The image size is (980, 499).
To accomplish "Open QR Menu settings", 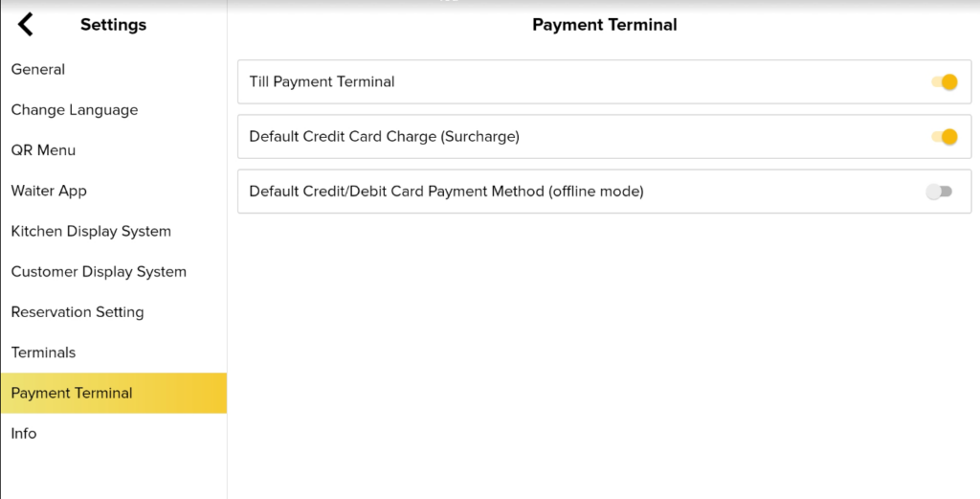I will [43, 150].
